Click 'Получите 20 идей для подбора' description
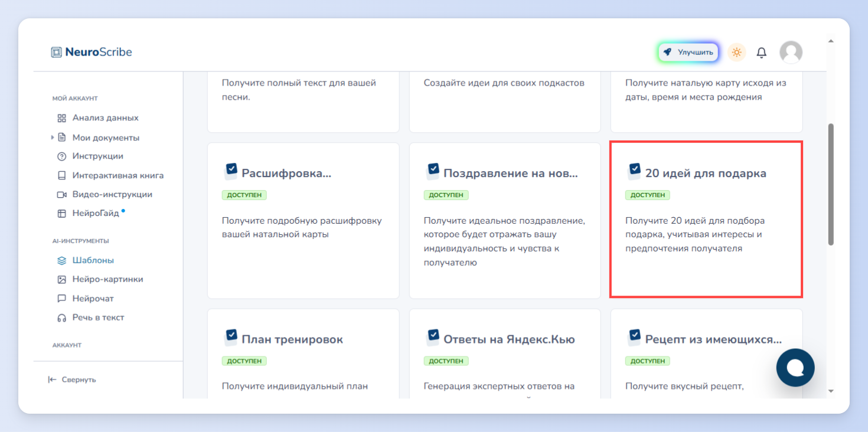The image size is (868, 432). coord(695,234)
